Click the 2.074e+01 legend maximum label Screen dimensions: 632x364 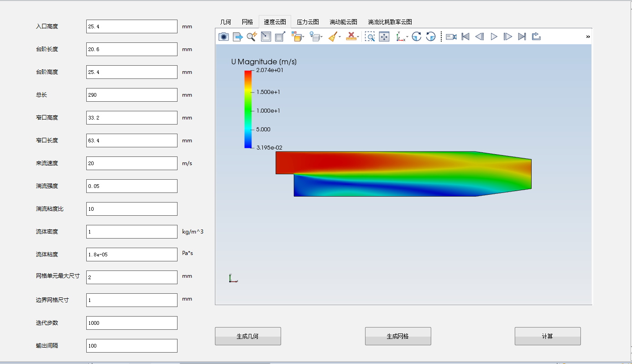270,70
